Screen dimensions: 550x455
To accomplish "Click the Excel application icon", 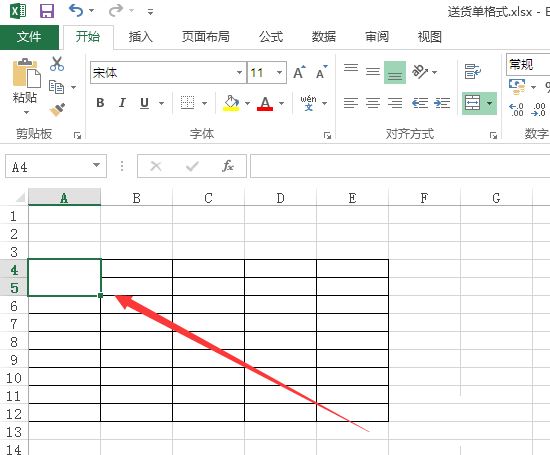I will [18, 11].
